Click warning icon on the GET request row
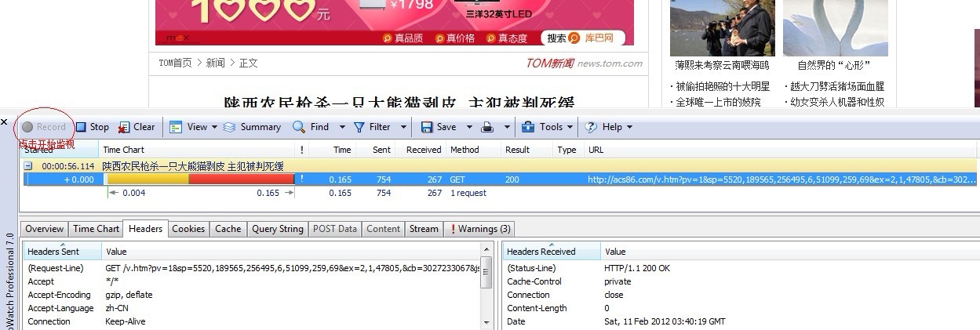Screen dimensions: 980x330 [x=301, y=180]
